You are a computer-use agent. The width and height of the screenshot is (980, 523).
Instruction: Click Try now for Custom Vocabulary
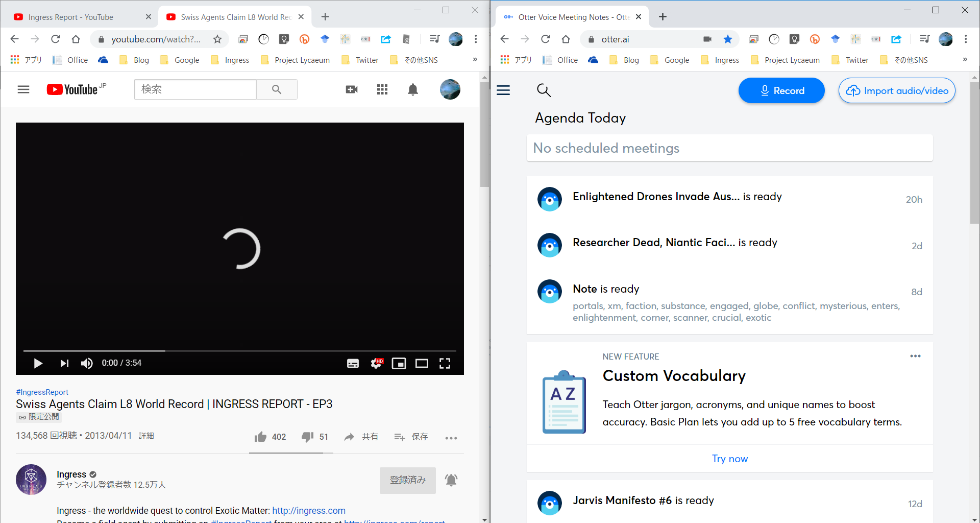point(730,459)
